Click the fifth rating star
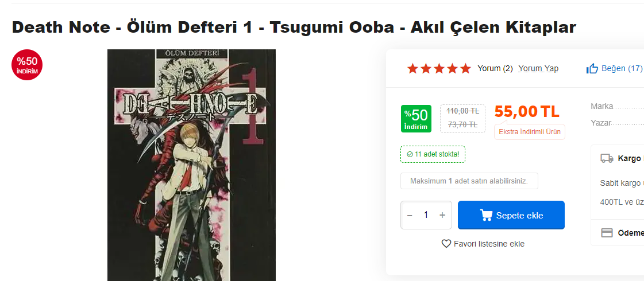This screenshot has width=644, height=281. [465, 69]
